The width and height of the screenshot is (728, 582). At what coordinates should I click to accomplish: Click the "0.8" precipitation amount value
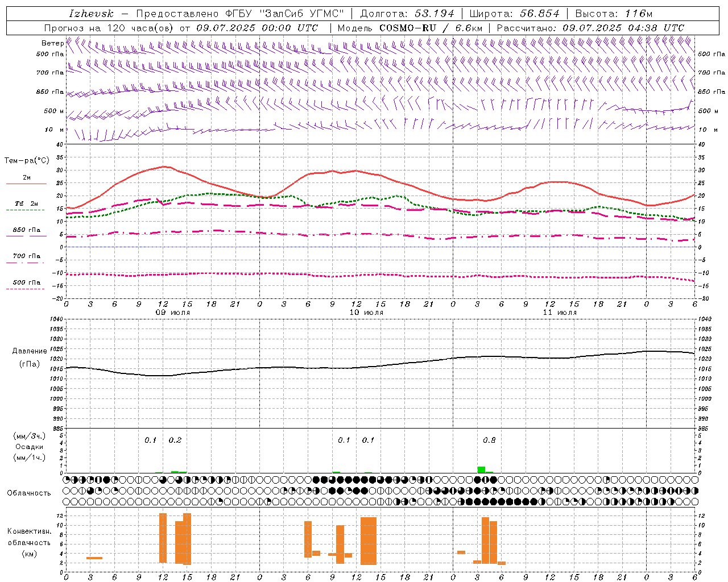489,440
